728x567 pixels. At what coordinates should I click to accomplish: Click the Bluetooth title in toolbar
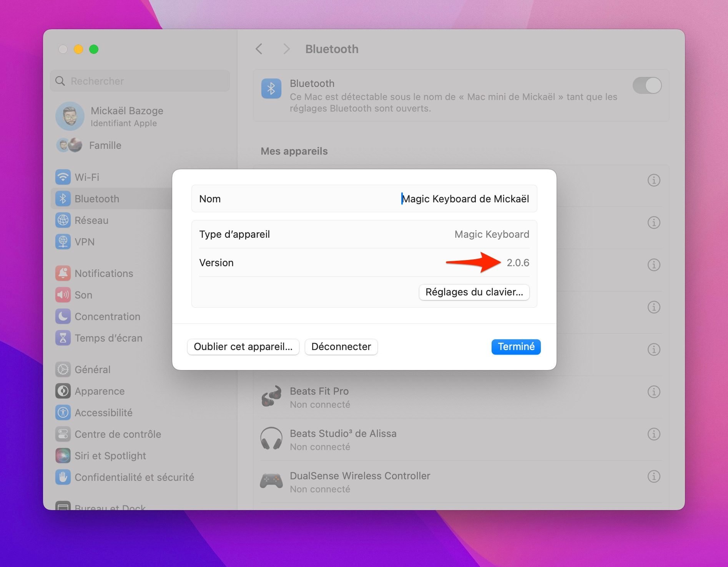point(332,49)
